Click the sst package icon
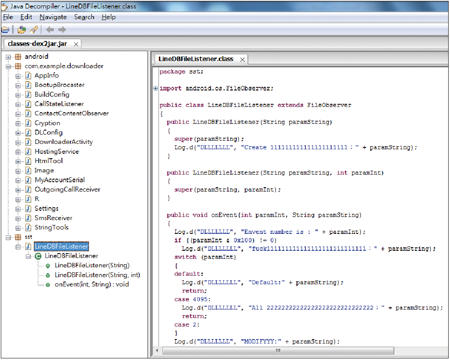Viewport: 450px width, 360px height. (x=18, y=237)
